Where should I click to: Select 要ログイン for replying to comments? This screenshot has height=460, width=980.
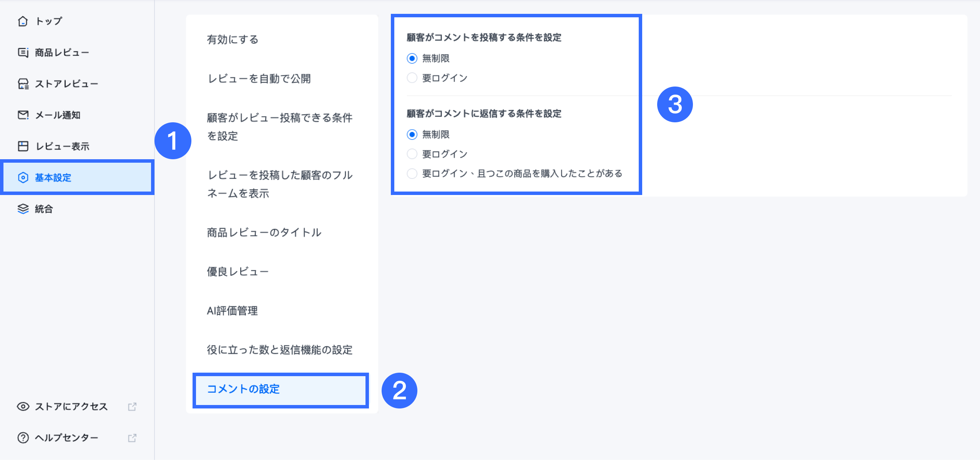(412, 154)
